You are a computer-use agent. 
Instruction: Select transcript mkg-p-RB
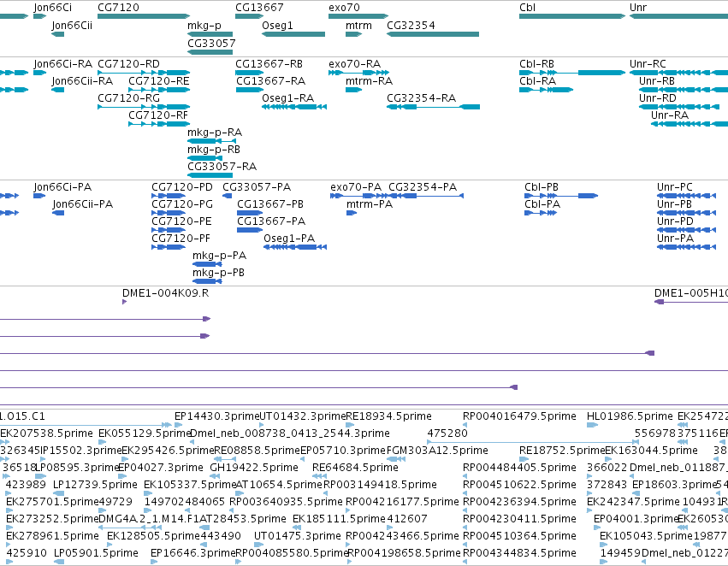(x=205, y=159)
